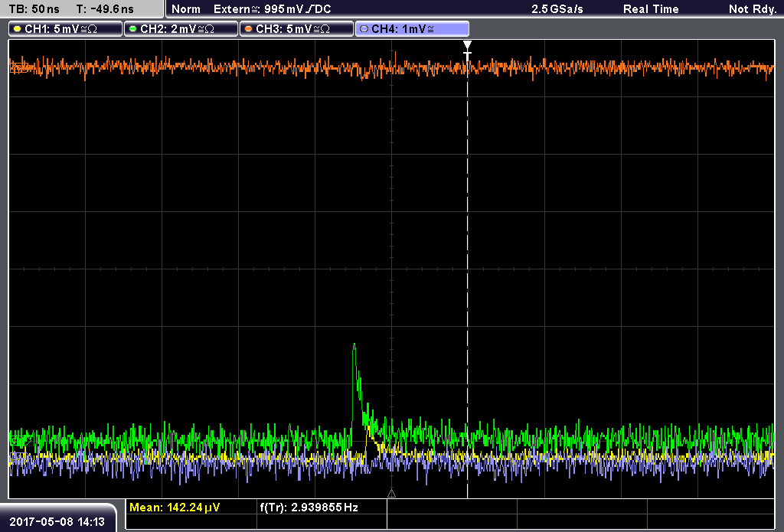Click the CH4 indicator circle
This screenshot has width=784, height=532.
point(364,29)
